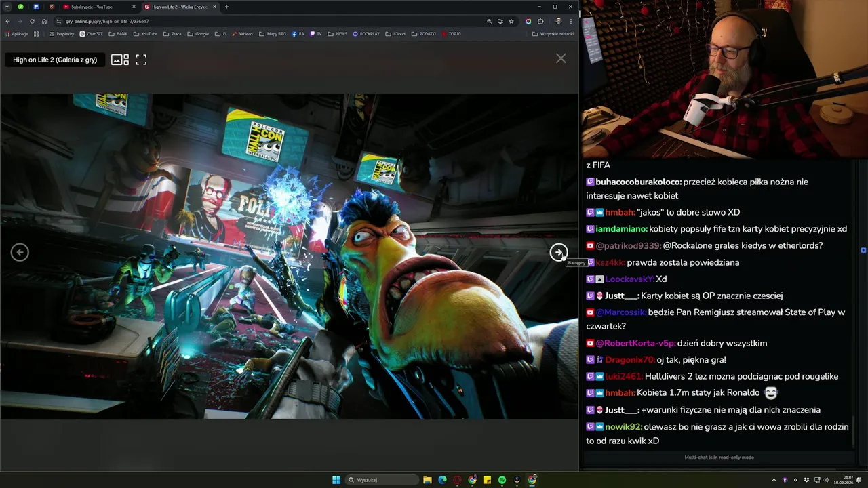Reload the current page
Screen dimensions: 868x488
tap(32, 21)
